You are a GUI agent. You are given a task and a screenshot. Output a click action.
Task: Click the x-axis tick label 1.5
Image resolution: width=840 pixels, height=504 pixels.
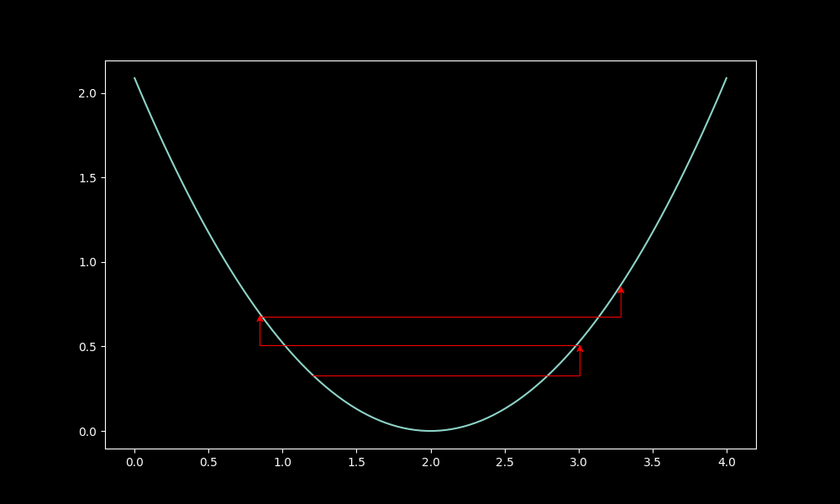tap(356, 462)
